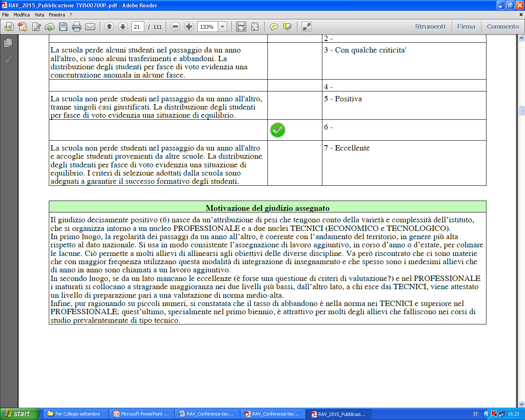Switch to second RAV_Conferenze-tec PDF taskbar item
The image size is (525, 420).
pyautogui.click(x=274, y=414)
